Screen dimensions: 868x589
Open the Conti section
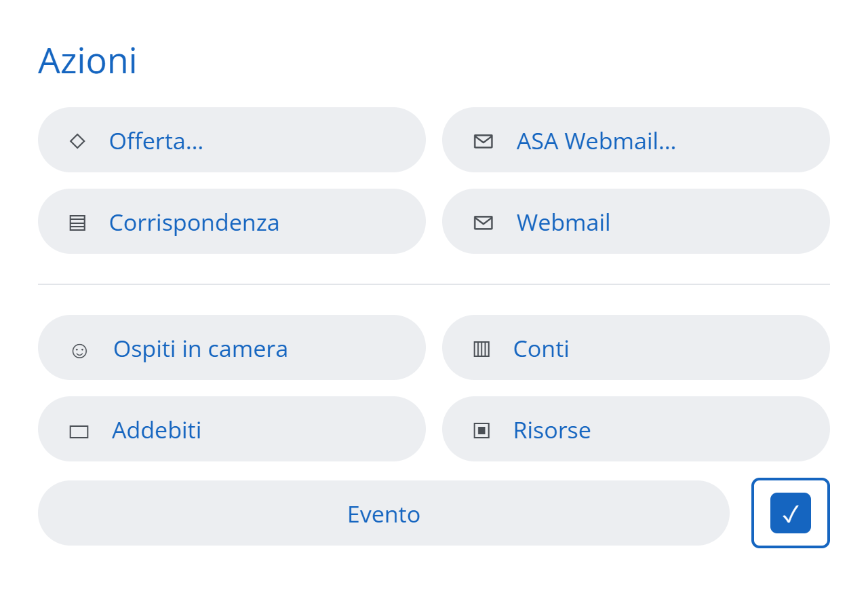click(636, 347)
